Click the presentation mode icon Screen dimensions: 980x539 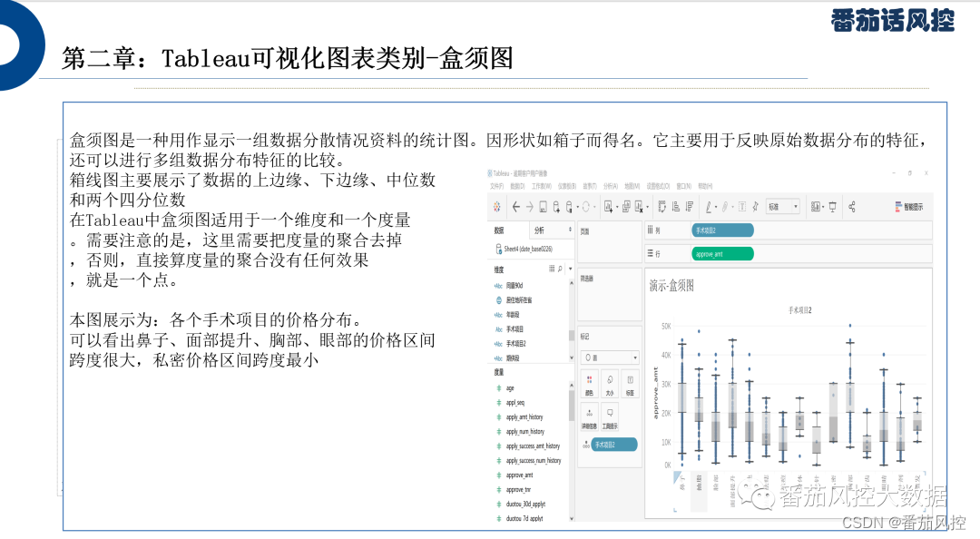coord(833,206)
